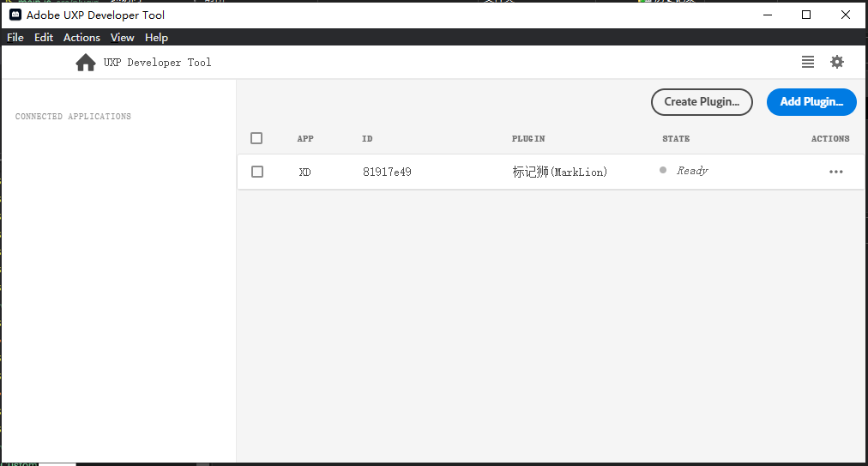The image size is (868, 466).
Task: Click the STATE column header
Action: tap(676, 138)
